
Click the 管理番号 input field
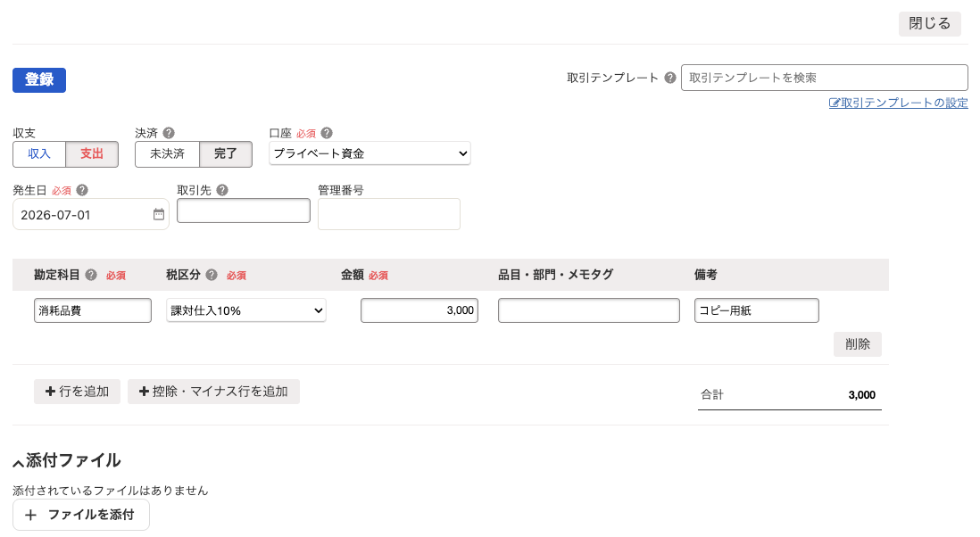(x=389, y=214)
